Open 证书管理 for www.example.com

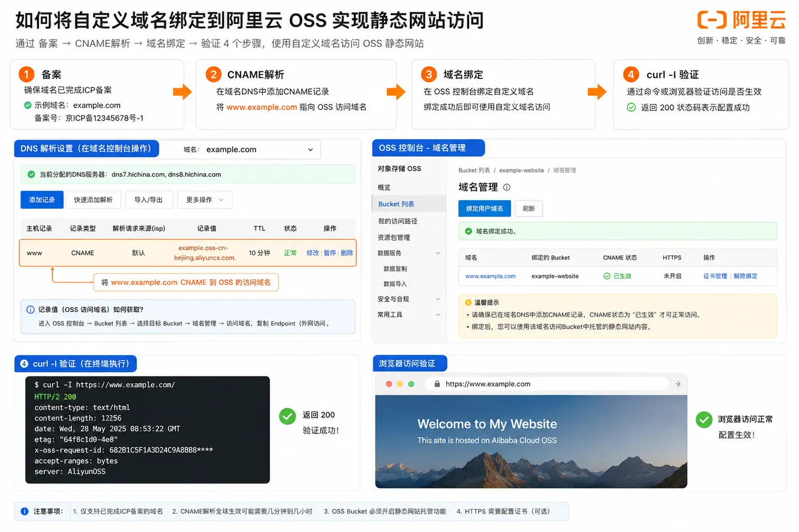coord(715,276)
